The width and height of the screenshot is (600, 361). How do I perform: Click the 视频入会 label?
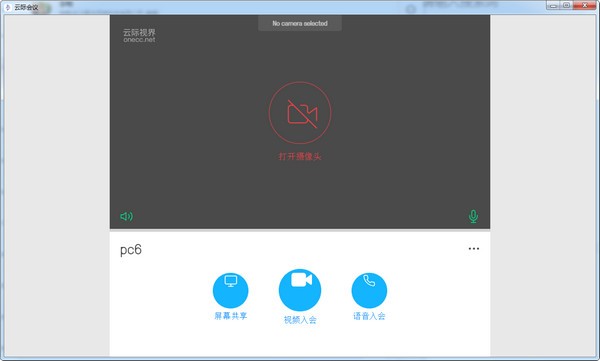300,320
